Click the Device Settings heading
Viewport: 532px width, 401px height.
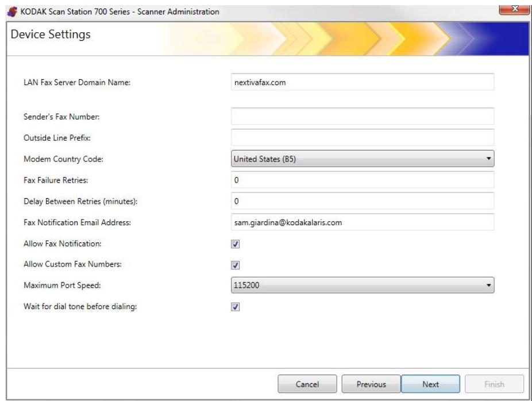51,34
